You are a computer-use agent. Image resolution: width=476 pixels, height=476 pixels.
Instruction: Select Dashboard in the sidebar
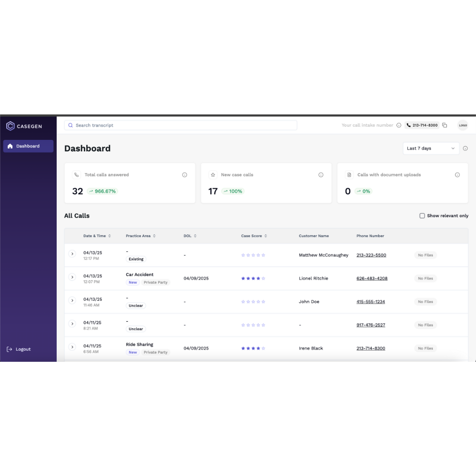pos(28,146)
